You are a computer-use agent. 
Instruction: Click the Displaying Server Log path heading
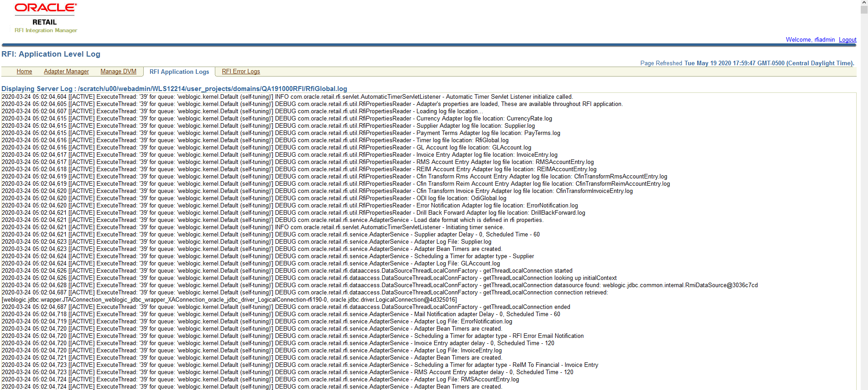coord(175,89)
